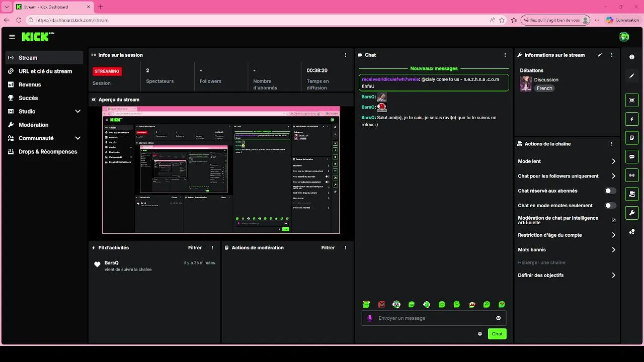Click the three-circles icon at sidebar bottom
Screen dimensions: 644x362
(x=632, y=232)
